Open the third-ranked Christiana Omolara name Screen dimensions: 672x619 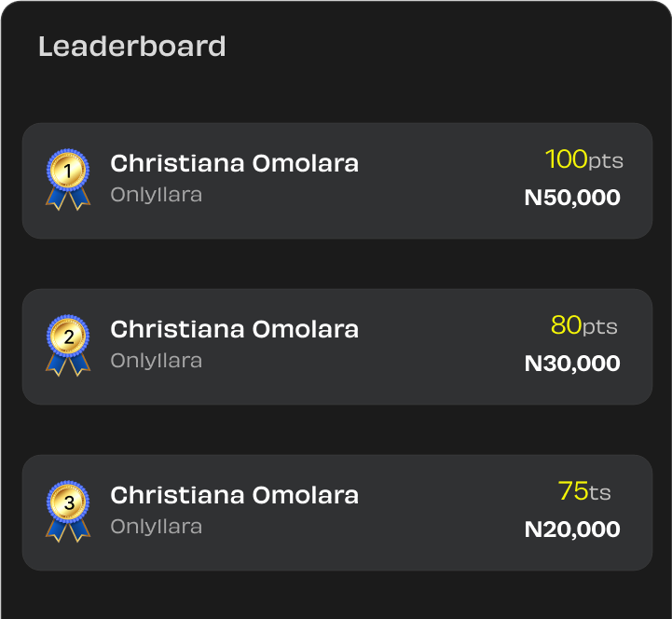pos(235,495)
